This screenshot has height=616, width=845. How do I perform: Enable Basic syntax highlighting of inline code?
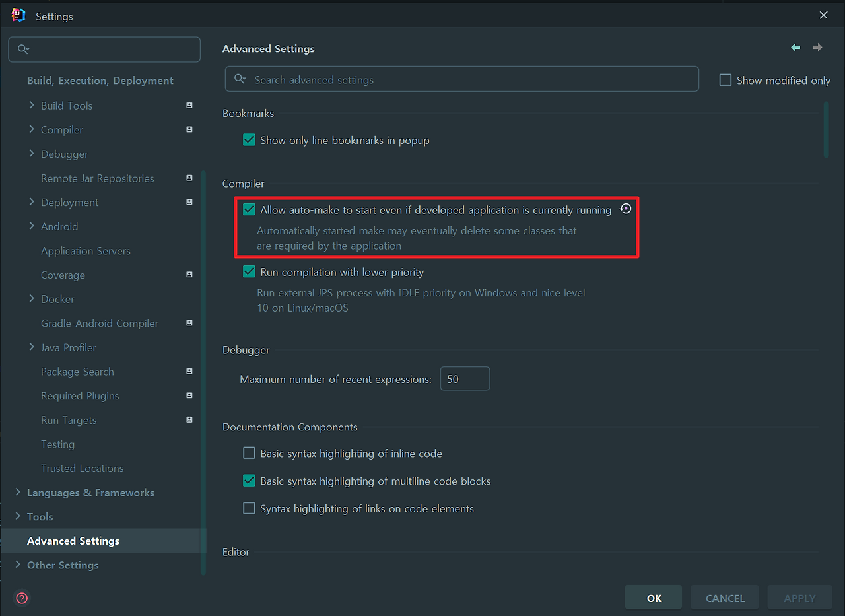[x=249, y=453]
